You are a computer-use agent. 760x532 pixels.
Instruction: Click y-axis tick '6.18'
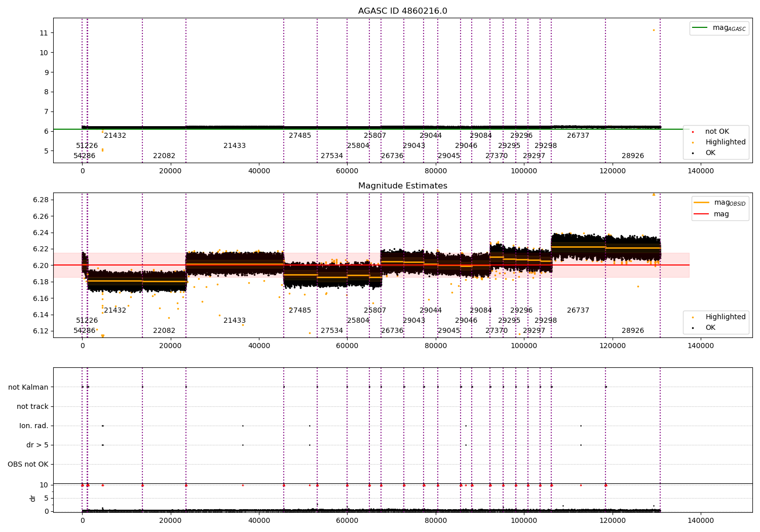[x=41, y=282]
